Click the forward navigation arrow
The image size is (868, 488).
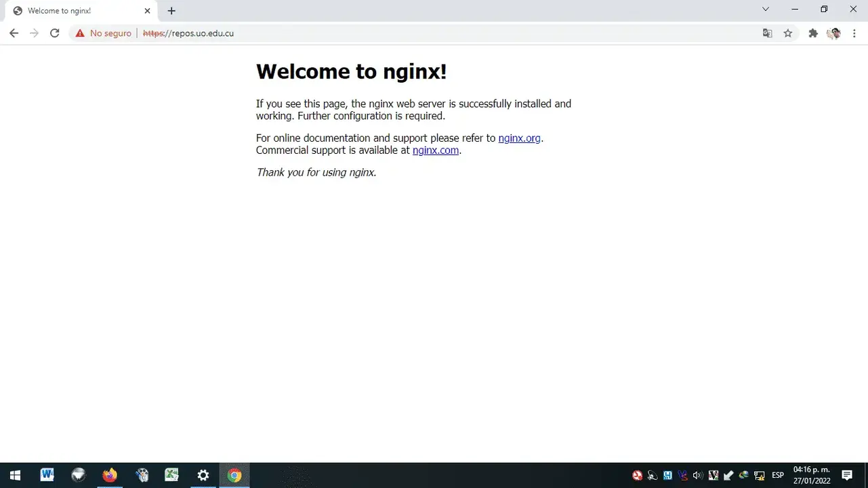click(34, 33)
